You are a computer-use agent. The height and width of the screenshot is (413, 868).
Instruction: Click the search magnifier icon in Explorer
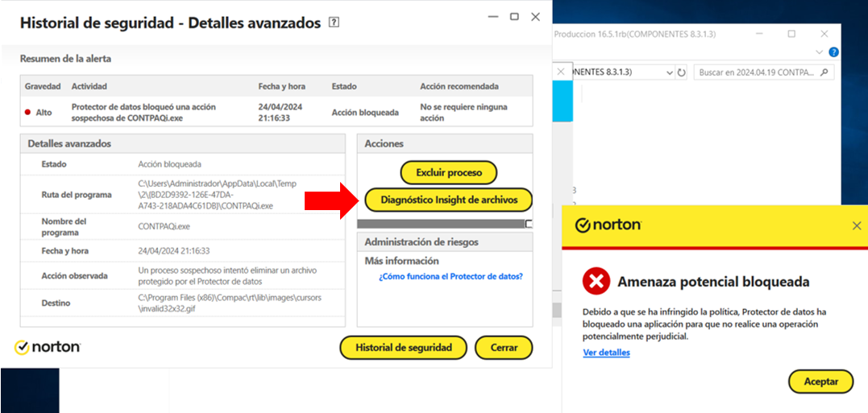tap(824, 72)
